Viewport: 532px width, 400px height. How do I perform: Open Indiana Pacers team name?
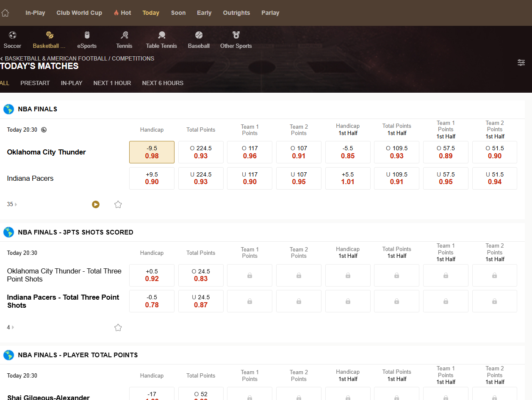click(30, 178)
